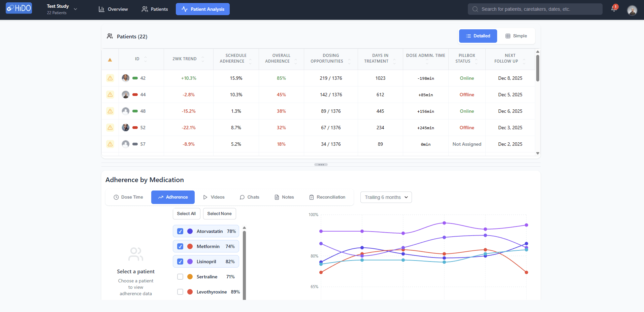This screenshot has width=644, height=312.
Task: Open the Chats panel via chat bubble icon
Action: point(242,197)
